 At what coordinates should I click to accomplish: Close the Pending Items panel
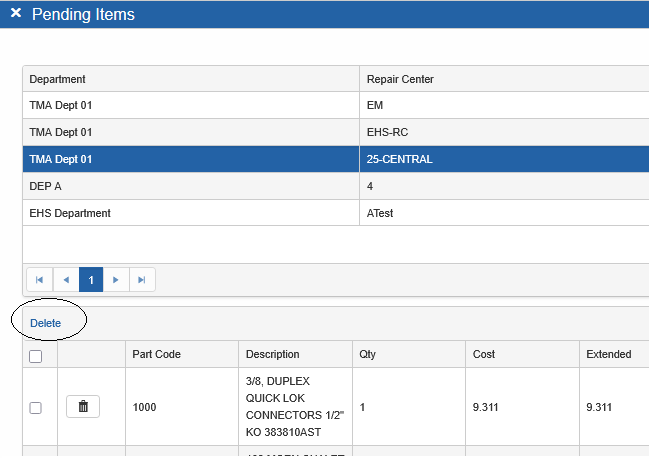[x=16, y=14]
